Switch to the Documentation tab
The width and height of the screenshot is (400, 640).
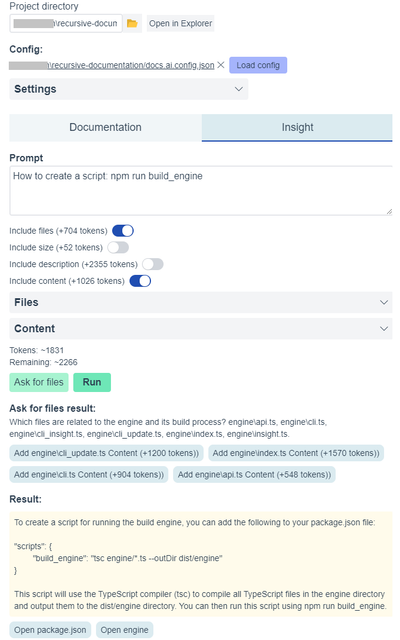(x=105, y=127)
